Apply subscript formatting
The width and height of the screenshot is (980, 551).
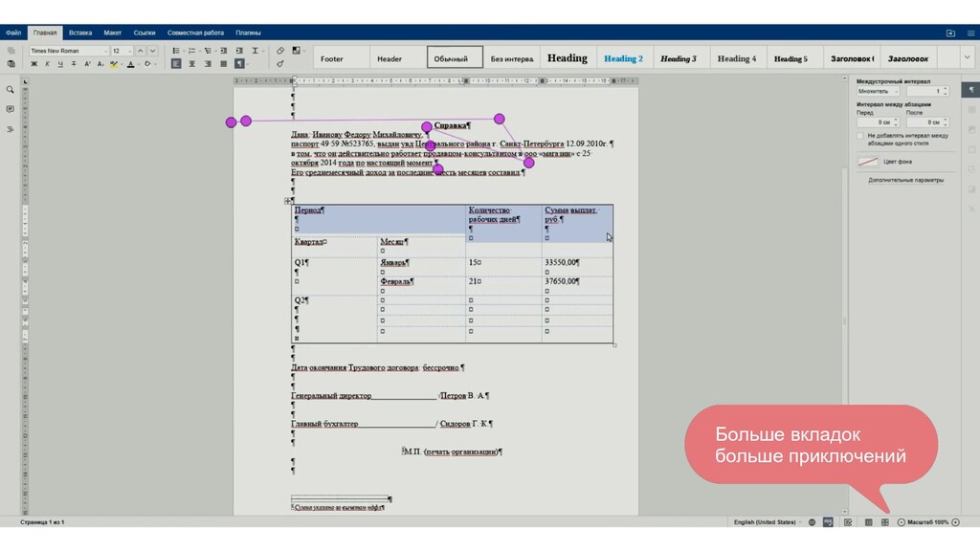[x=100, y=64]
